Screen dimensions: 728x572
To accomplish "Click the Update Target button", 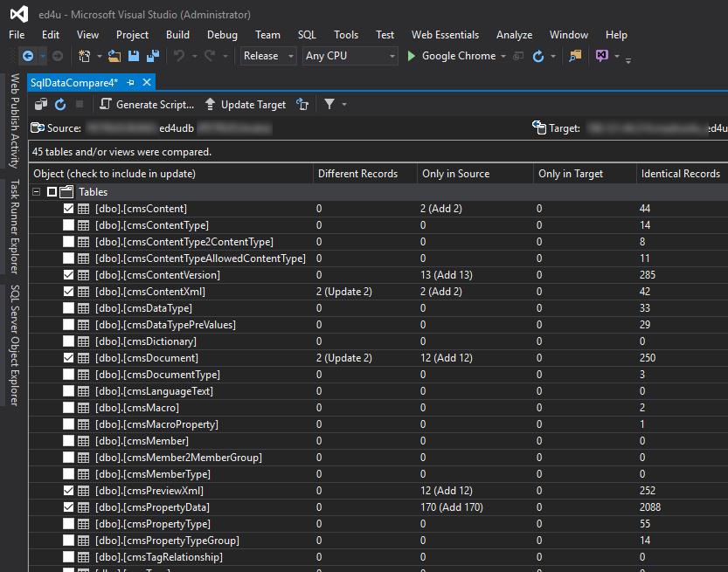I will pos(246,105).
